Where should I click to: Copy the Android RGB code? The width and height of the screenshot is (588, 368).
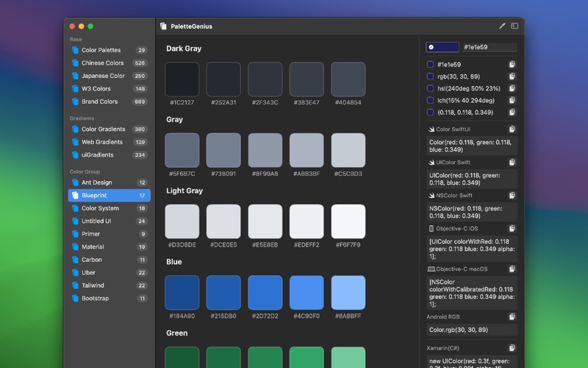point(512,316)
